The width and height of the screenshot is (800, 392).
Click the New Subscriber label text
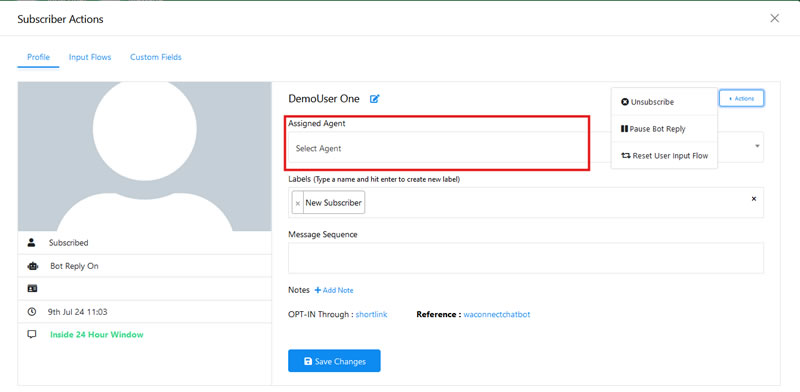(334, 203)
